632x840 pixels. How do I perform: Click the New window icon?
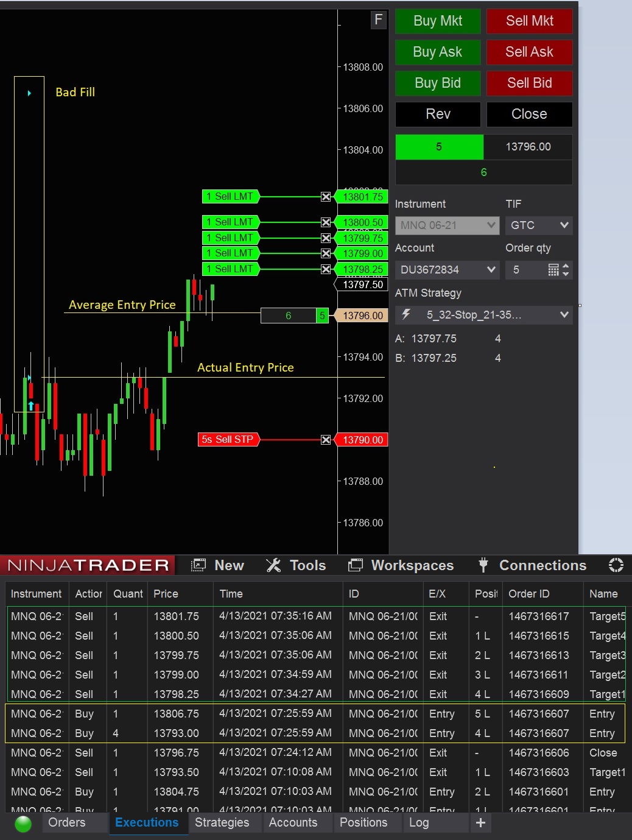point(198,565)
